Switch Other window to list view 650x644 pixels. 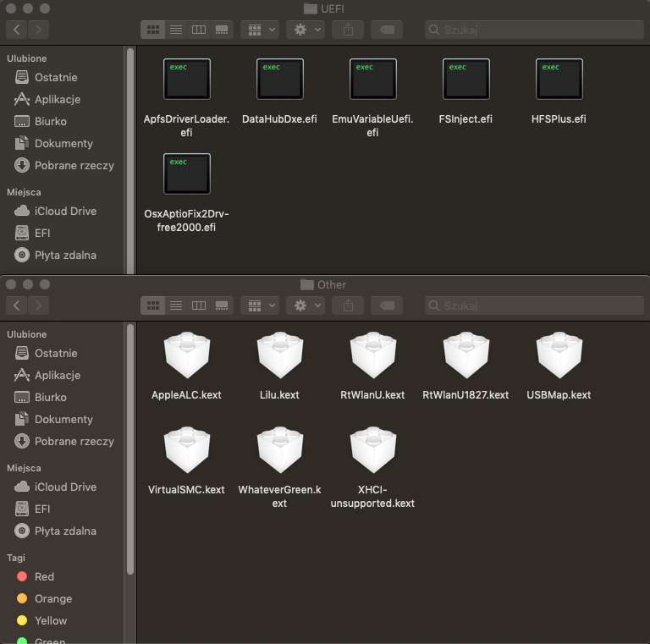[176, 305]
